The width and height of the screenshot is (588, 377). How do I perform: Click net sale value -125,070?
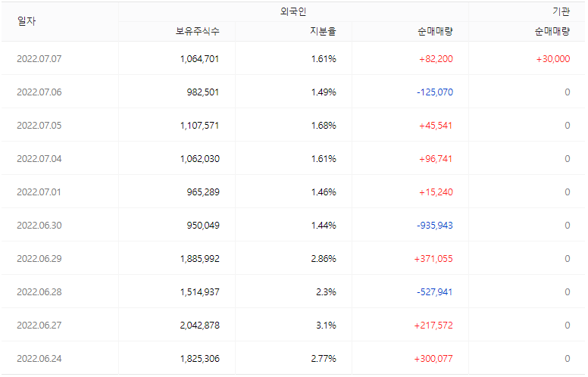click(x=435, y=92)
